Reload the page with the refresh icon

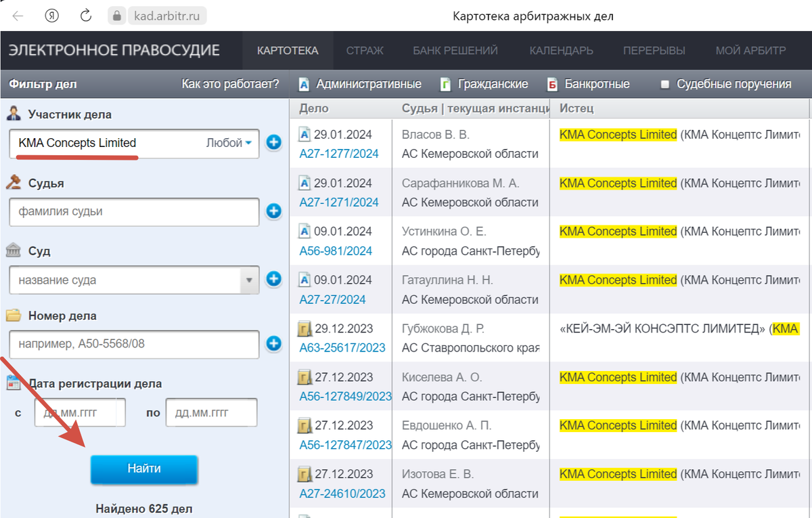(86, 16)
